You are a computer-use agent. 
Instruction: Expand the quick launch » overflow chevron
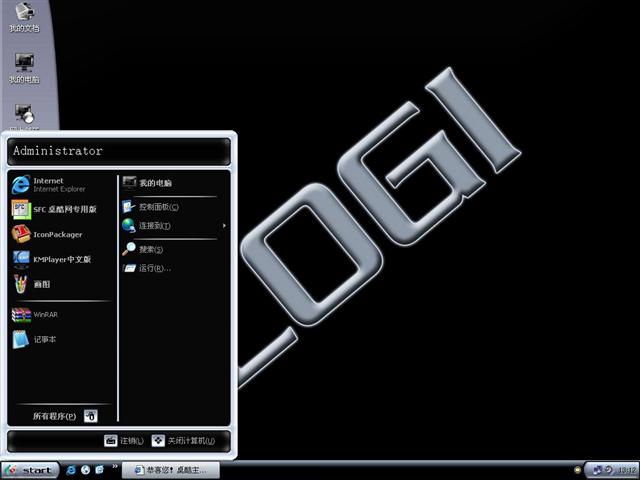(115, 466)
